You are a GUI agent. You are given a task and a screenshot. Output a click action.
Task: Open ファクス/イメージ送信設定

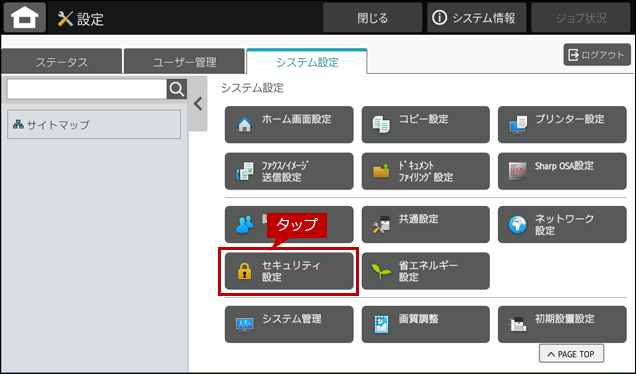click(x=289, y=171)
